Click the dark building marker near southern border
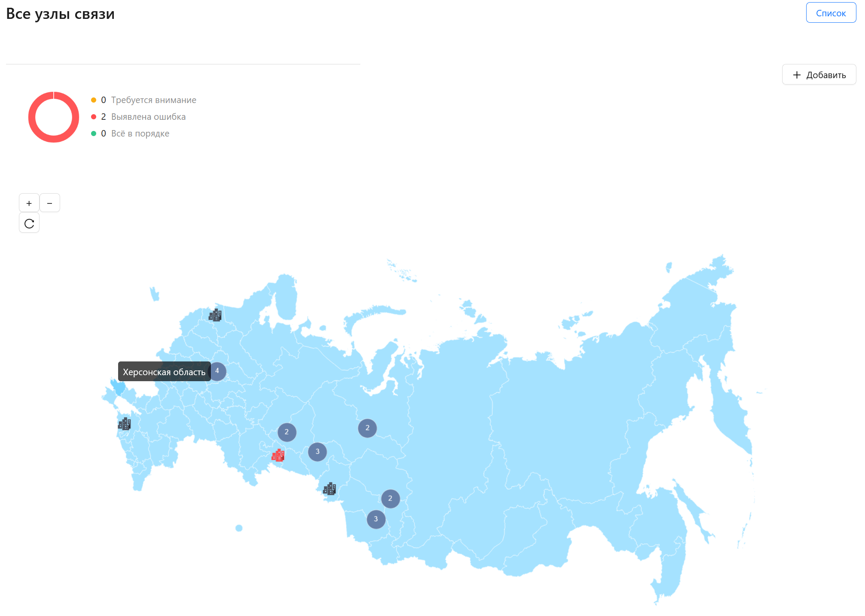 [329, 489]
